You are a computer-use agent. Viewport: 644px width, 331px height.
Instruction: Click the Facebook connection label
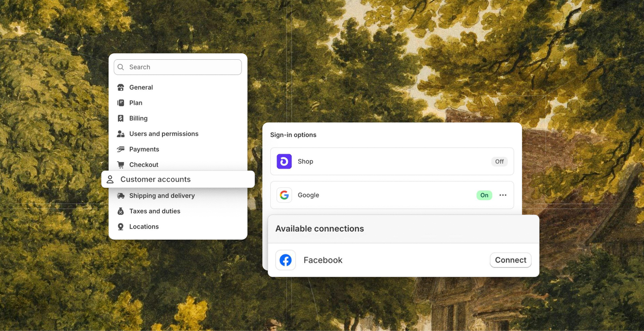click(323, 260)
